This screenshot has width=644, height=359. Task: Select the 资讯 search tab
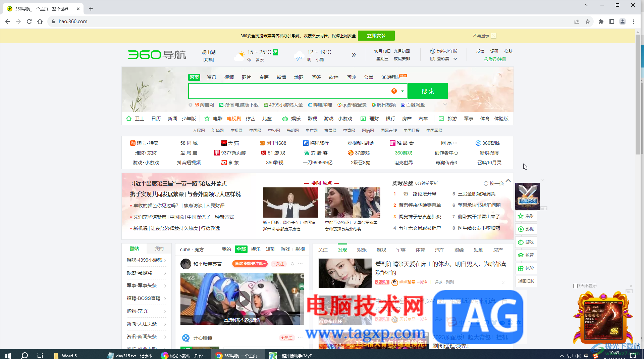212,77
